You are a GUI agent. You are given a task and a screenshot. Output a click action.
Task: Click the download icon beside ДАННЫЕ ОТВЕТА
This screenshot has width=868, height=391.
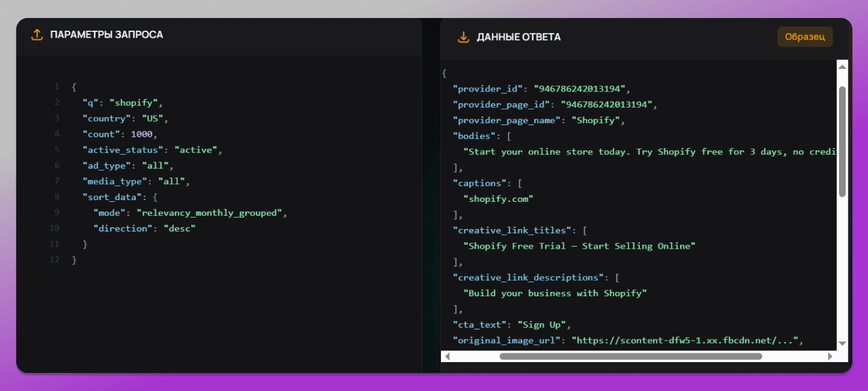tap(463, 37)
